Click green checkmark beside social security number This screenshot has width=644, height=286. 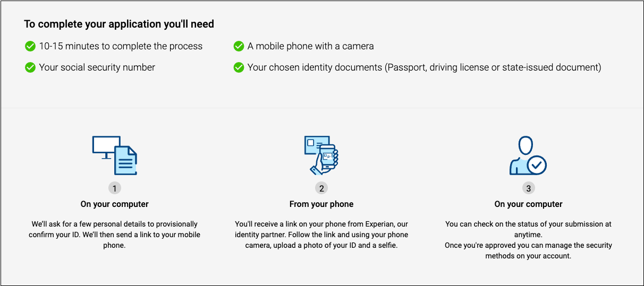[x=30, y=67]
